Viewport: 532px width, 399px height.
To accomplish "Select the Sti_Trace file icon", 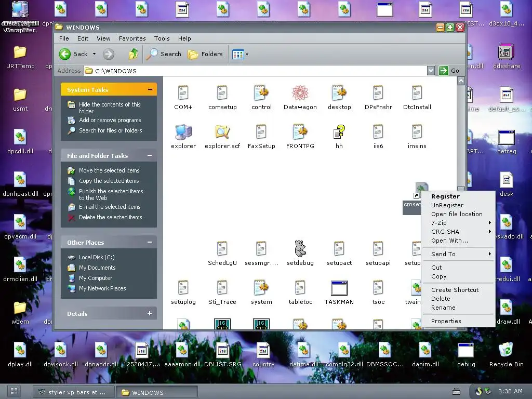I will [222, 292].
